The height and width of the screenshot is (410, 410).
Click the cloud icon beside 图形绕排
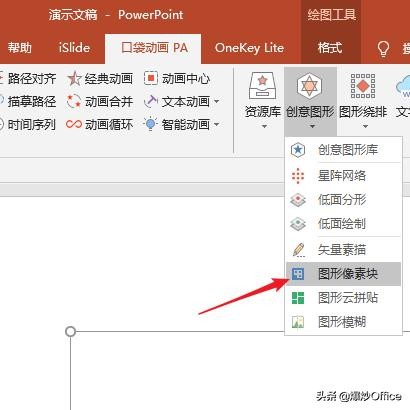403,86
